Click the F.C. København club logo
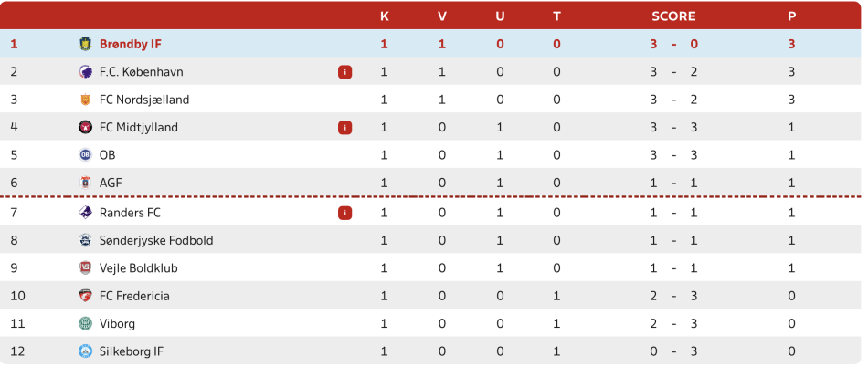The height and width of the screenshot is (367, 868). tap(85, 72)
